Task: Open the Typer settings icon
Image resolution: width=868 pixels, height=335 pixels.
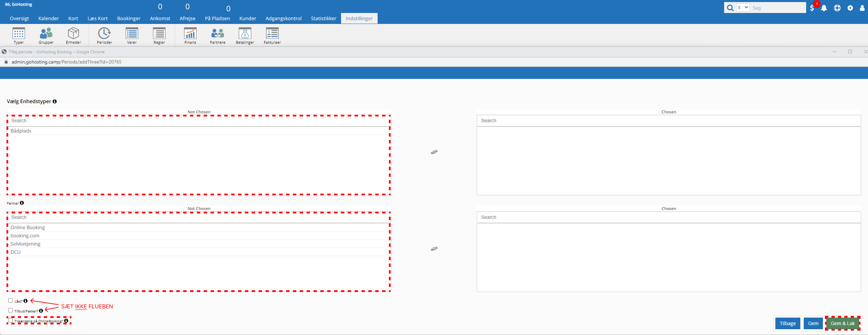Action: (x=19, y=34)
